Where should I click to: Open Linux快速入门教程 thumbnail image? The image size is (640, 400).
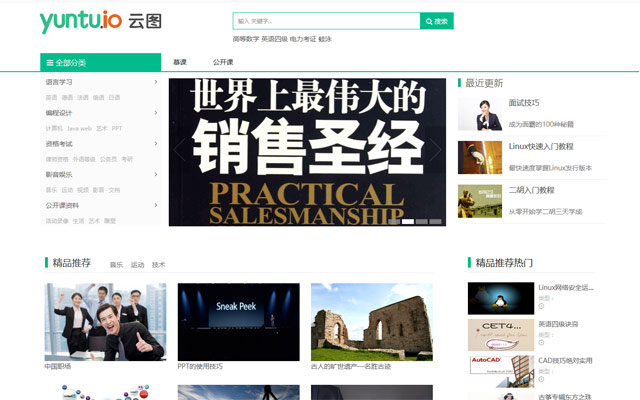[480, 158]
